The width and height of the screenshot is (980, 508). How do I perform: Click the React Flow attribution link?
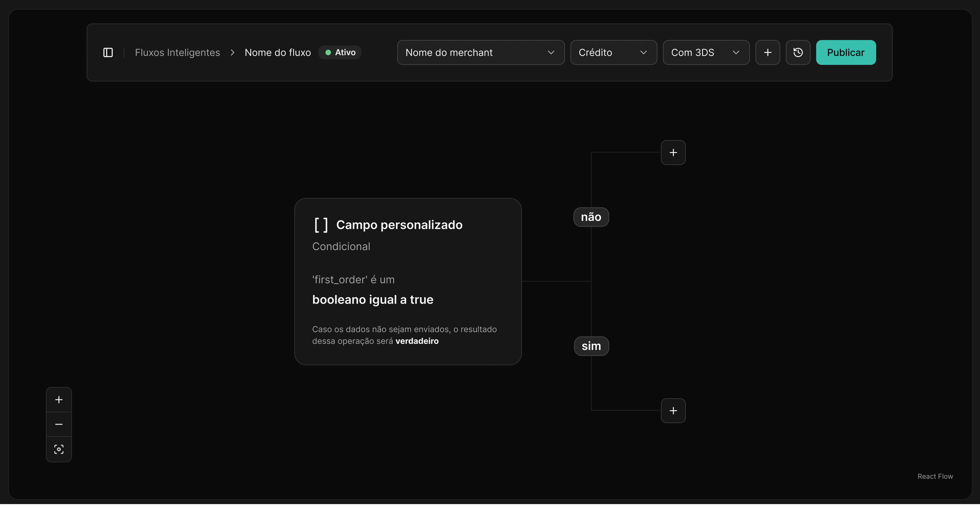coord(935,476)
